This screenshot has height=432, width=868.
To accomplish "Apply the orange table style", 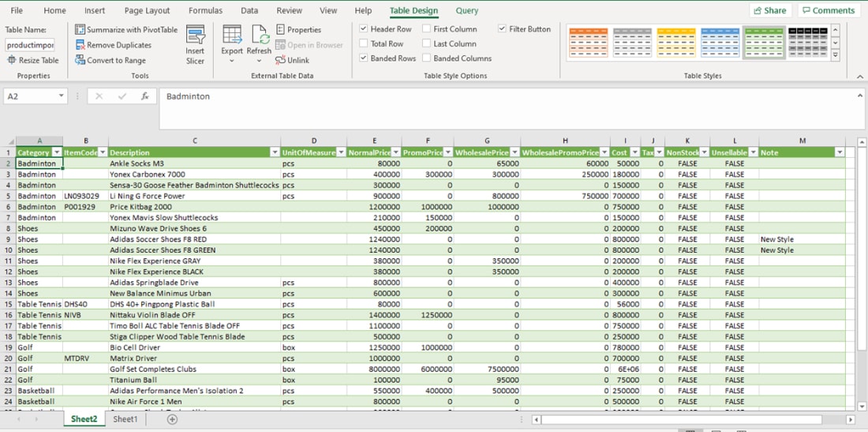I will coord(589,42).
